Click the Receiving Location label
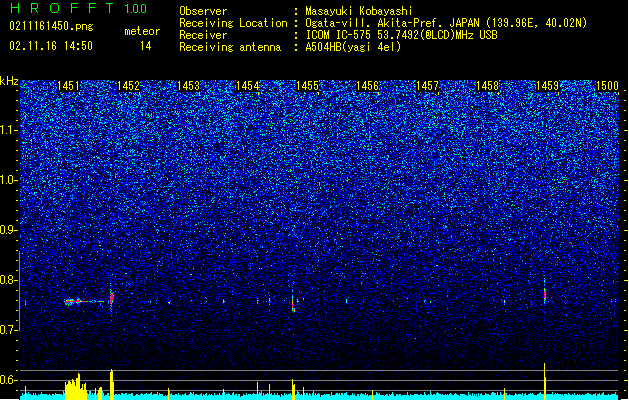629x400 pixels. coord(233,23)
